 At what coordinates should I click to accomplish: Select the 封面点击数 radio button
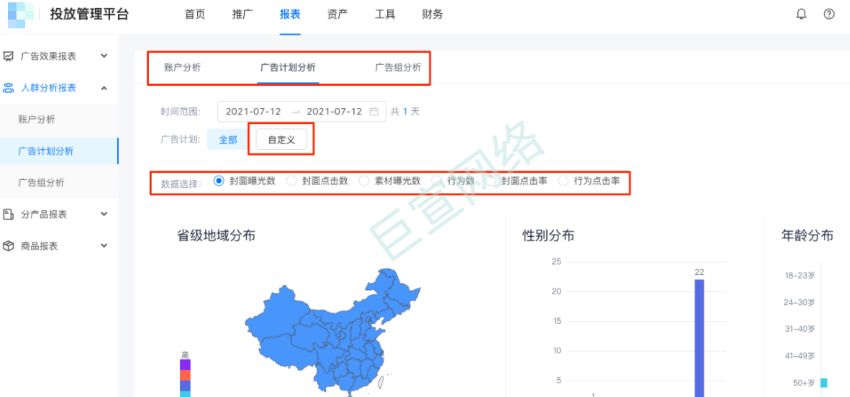pyautogui.click(x=292, y=181)
